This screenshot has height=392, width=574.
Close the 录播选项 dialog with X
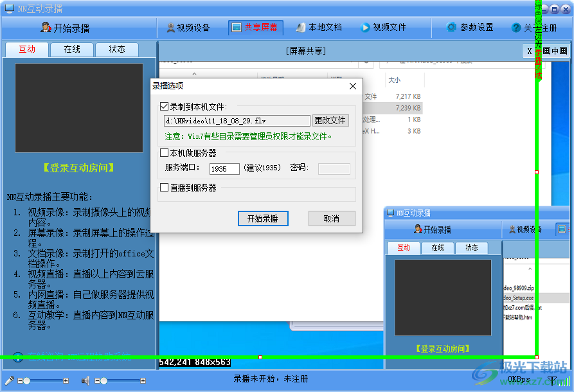pyautogui.click(x=352, y=86)
